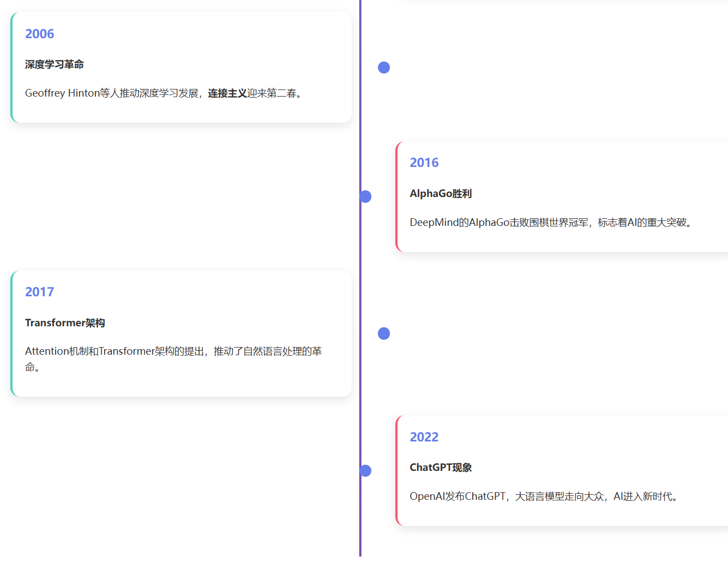
Task: Click the ChatGPT现象 title
Action: pos(441,467)
